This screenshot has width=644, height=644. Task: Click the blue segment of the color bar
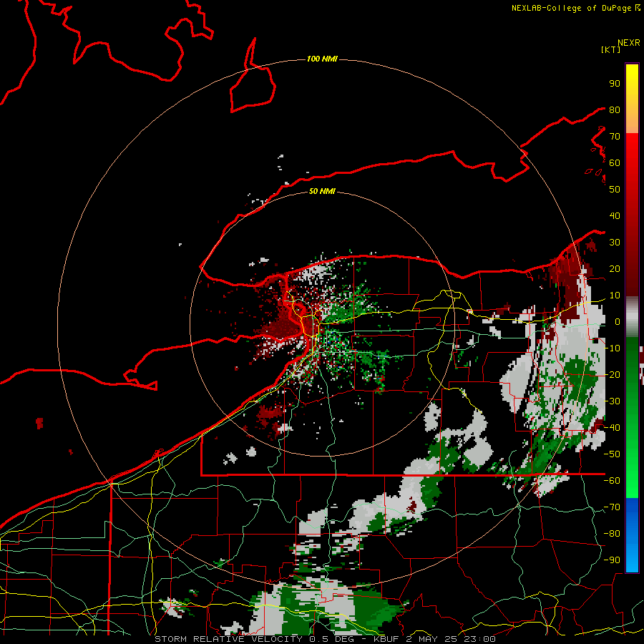632,535
